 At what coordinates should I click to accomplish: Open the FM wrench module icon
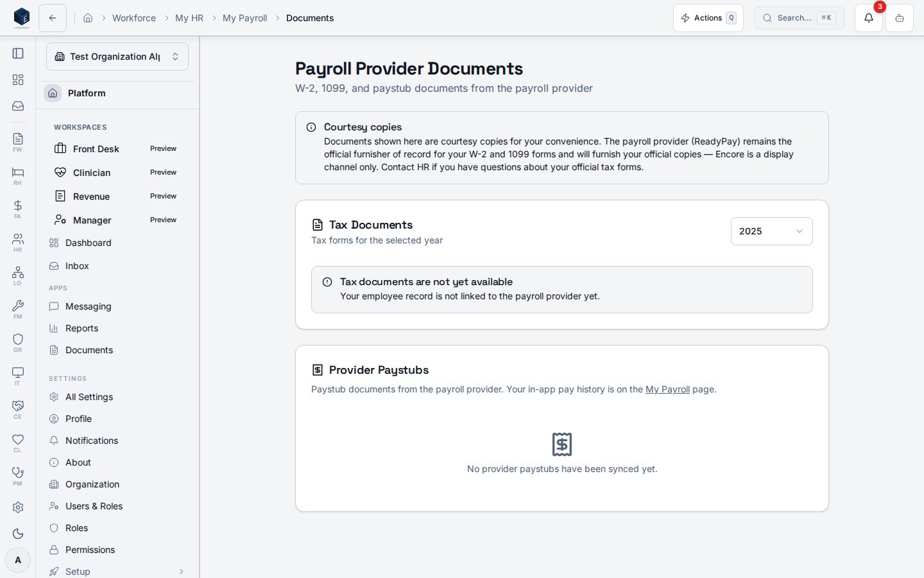(18, 309)
